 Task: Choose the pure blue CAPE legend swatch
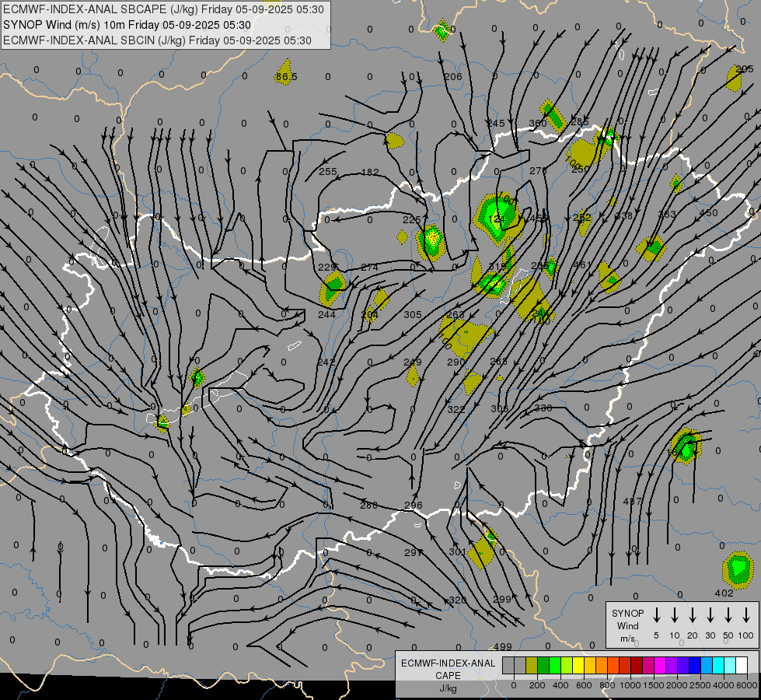(694, 666)
